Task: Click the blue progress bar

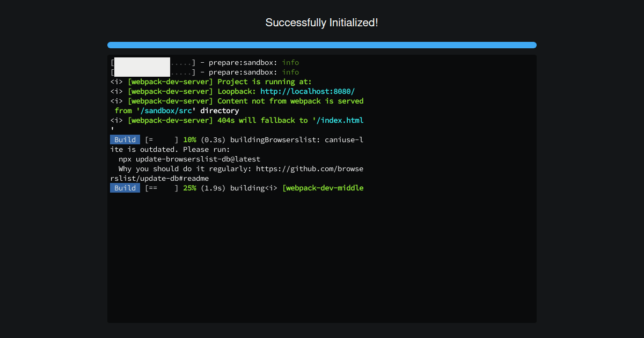Action: 321,45
